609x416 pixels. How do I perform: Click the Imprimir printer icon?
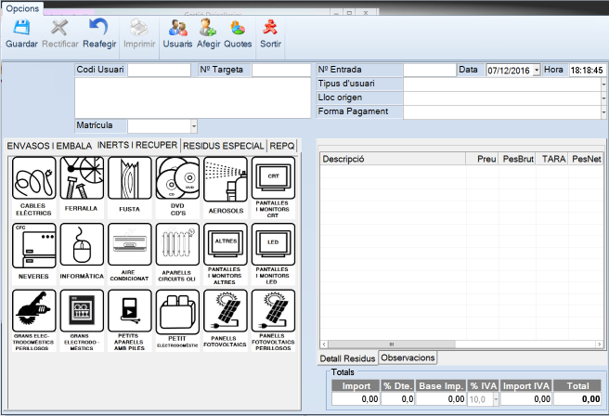[x=139, y=28]
